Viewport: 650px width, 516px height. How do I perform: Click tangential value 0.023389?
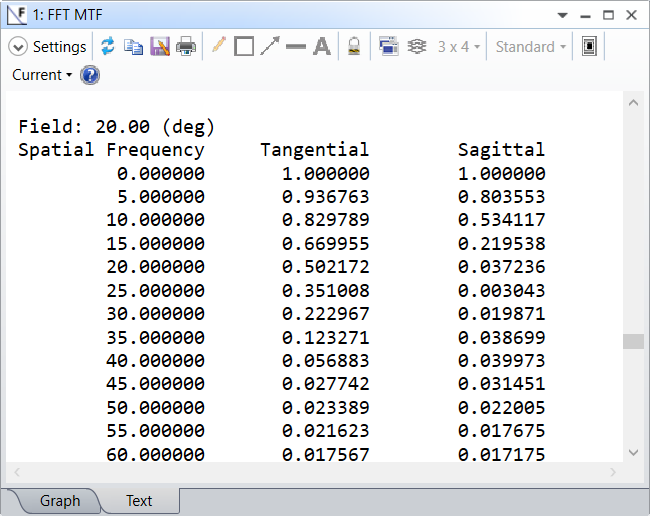[325, 407]
